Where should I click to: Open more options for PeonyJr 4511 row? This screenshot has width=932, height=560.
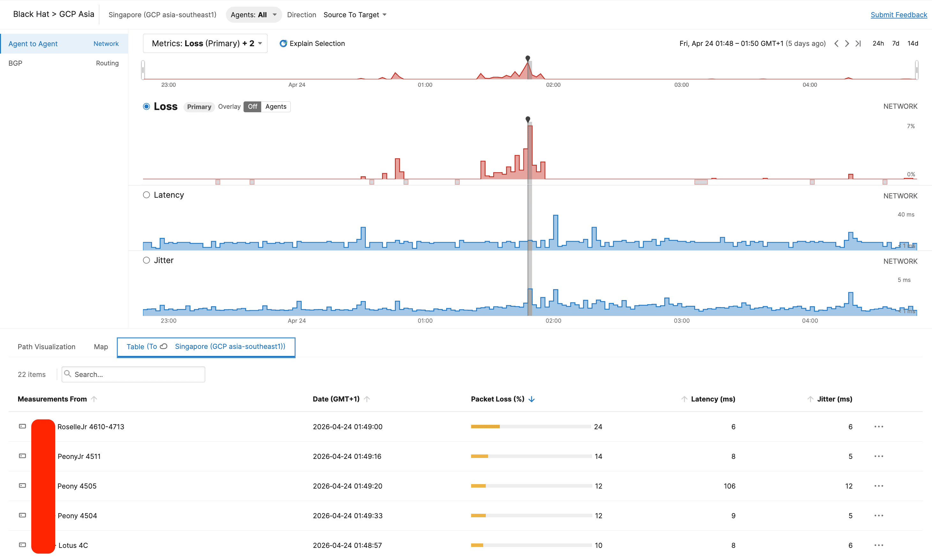point(879,456)
